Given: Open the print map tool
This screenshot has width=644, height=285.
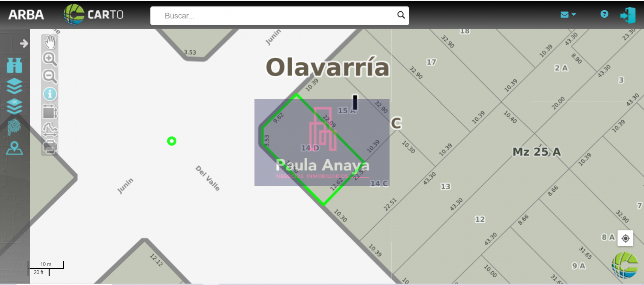Looking at the screenshot, I should tap(50, 147).
